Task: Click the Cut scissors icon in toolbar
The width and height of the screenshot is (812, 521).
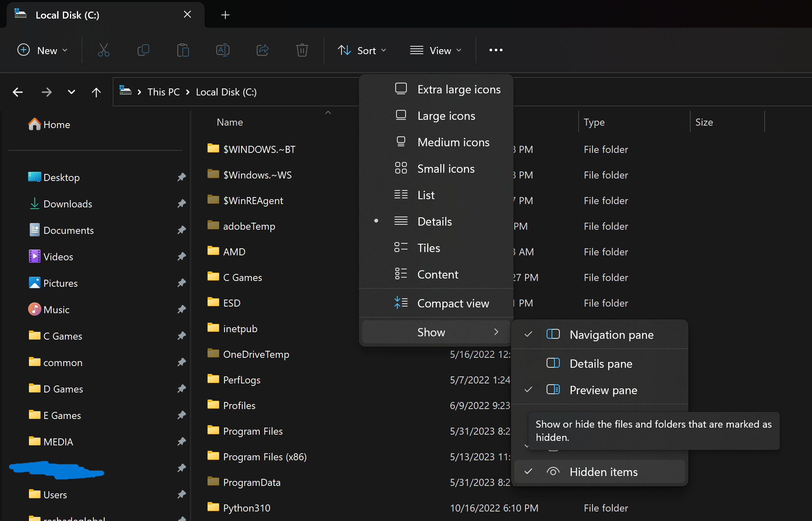Action: (103, 50)
